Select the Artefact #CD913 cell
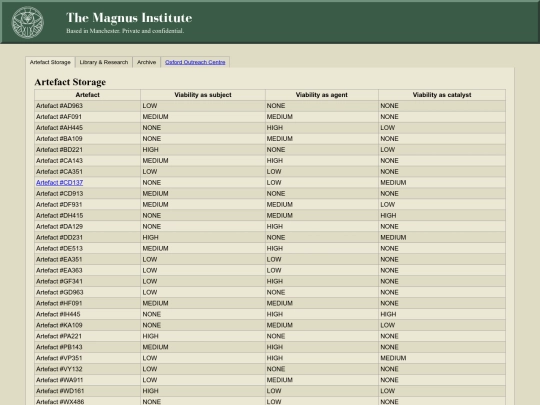 coord(87,194)
